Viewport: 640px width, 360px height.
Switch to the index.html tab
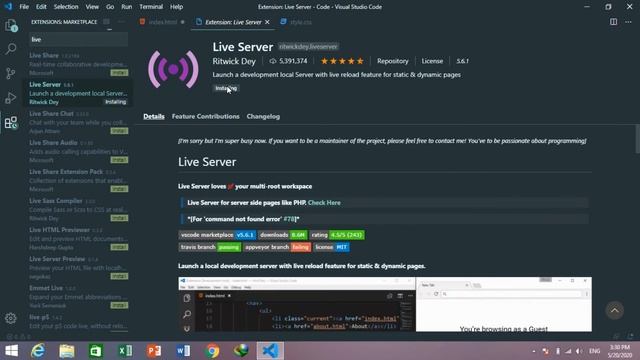pos(162,22)
